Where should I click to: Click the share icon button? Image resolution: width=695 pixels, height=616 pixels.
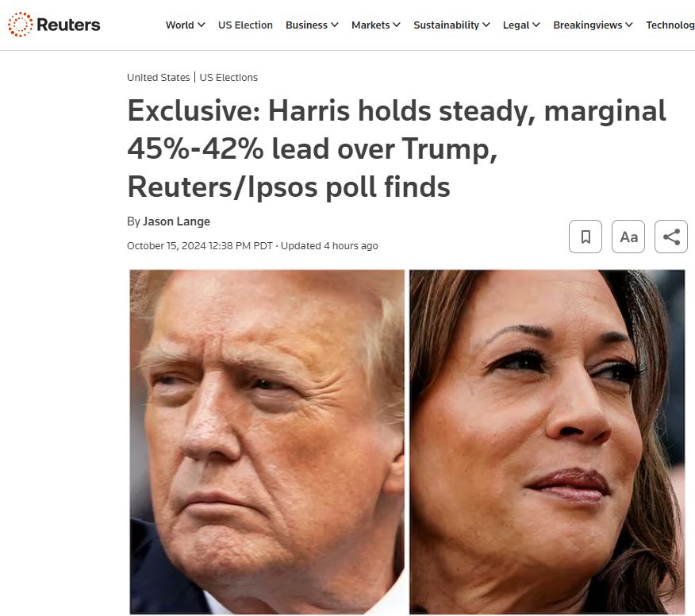[671, 237]
